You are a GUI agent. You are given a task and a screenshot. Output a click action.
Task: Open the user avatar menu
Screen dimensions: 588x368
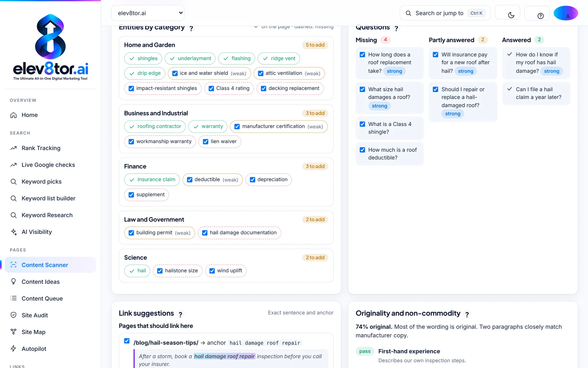pos(566,13)
